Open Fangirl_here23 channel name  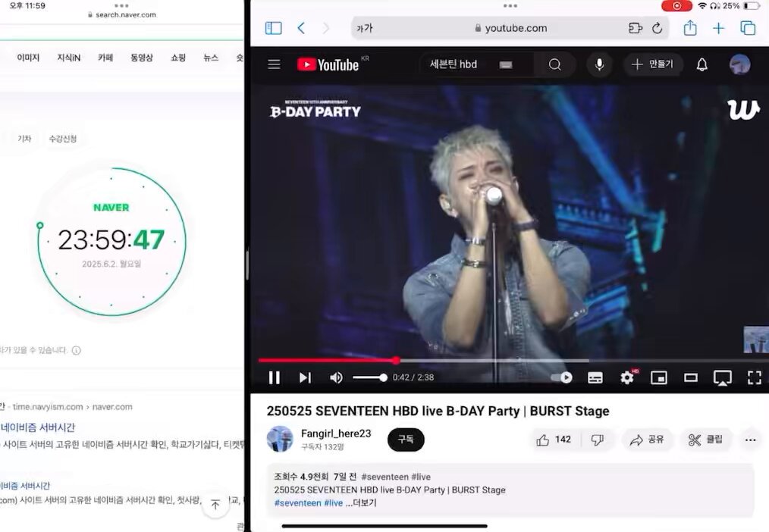[x=336, y=433]
